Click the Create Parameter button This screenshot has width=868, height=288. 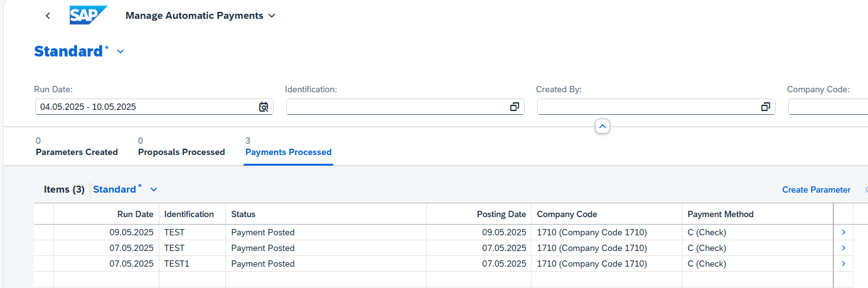816,189
